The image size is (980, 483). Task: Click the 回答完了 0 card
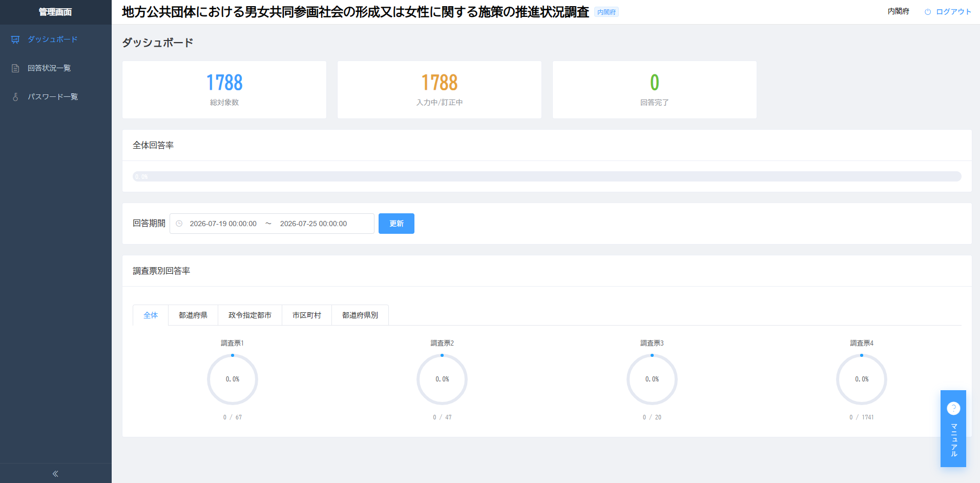(655, 90)
